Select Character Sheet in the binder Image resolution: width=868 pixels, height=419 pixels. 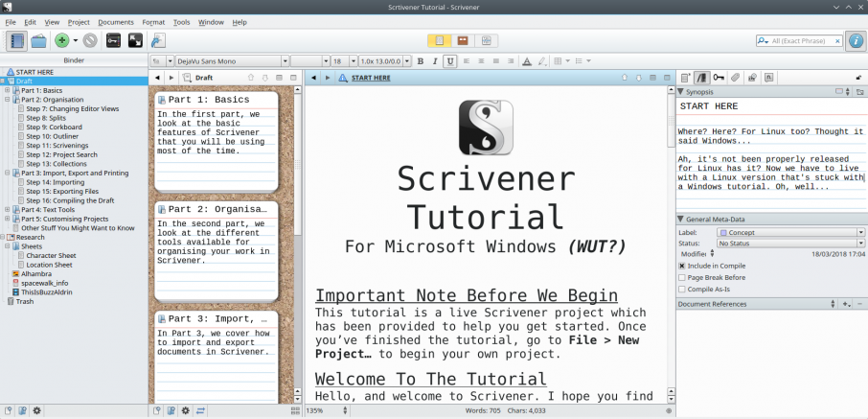[51, 255]
